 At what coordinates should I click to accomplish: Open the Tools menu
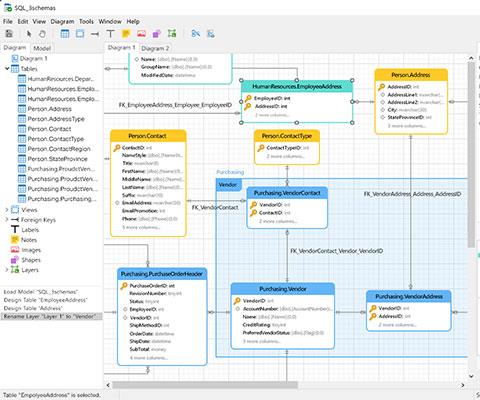86,21
